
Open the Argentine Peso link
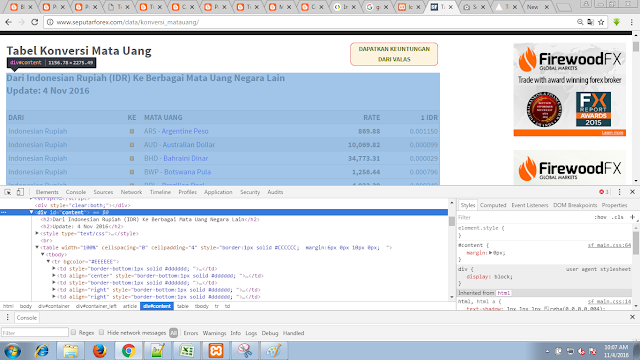pos(185,131)
